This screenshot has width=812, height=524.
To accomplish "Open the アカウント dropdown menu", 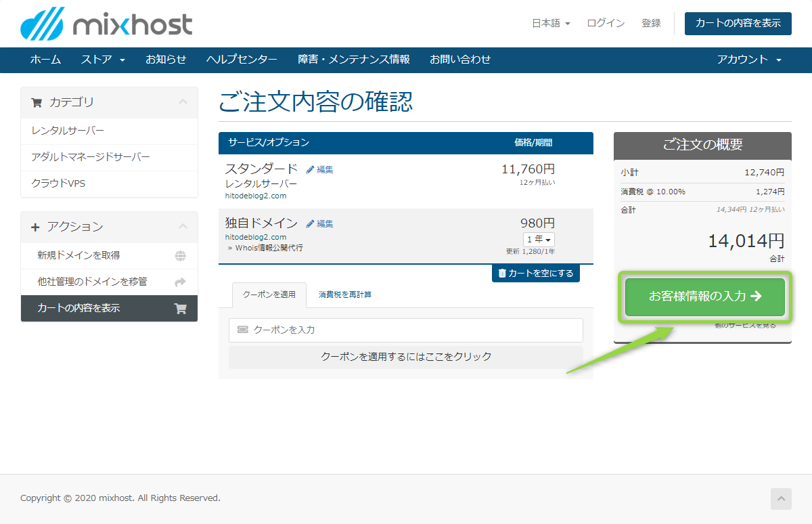I will pos(749,60).
